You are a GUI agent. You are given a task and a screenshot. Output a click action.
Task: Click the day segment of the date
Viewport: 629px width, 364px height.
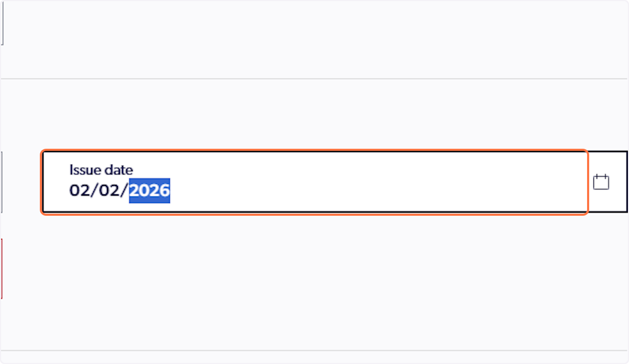[109, 191]
